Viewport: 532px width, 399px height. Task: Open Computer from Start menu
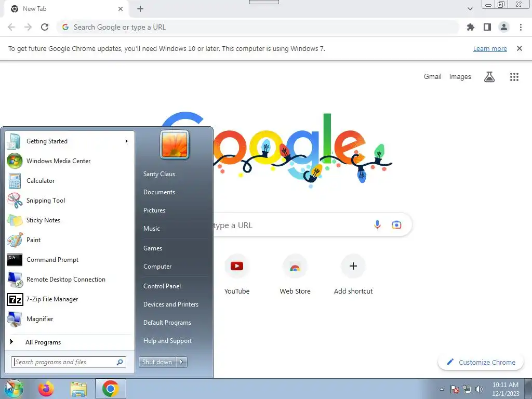point(157,267)
